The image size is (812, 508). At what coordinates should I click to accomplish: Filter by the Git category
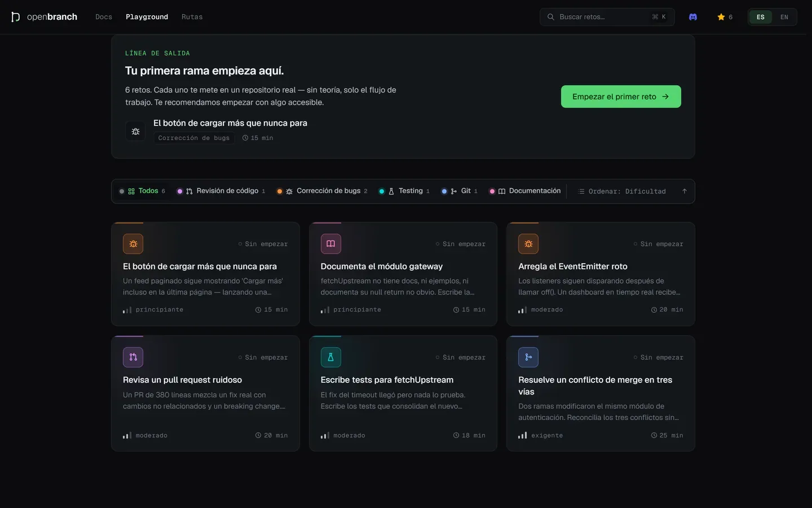pos(459,191)
